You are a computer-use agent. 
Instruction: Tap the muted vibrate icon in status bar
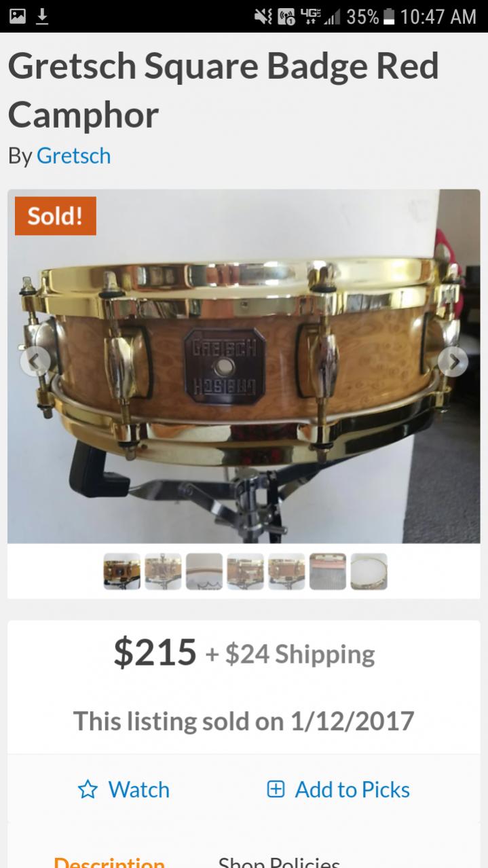(263, 16)
